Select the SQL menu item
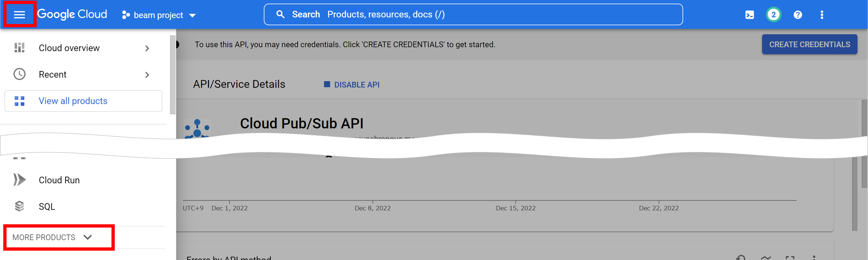Screen dimensions: 868x260 coord(47,207)
